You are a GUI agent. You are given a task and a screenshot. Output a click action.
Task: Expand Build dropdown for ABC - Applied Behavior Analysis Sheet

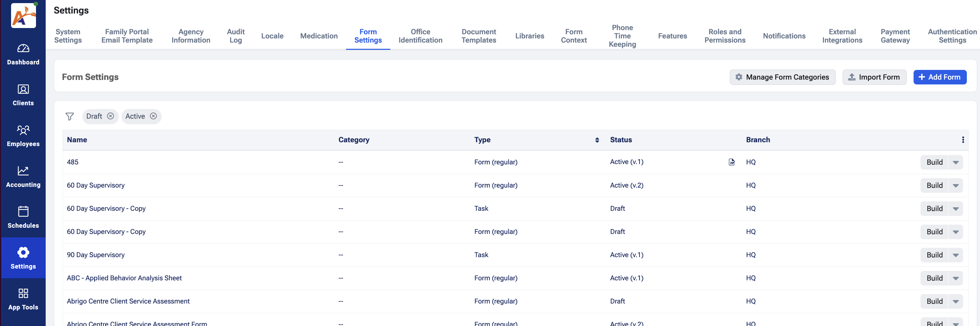[955, 279]
